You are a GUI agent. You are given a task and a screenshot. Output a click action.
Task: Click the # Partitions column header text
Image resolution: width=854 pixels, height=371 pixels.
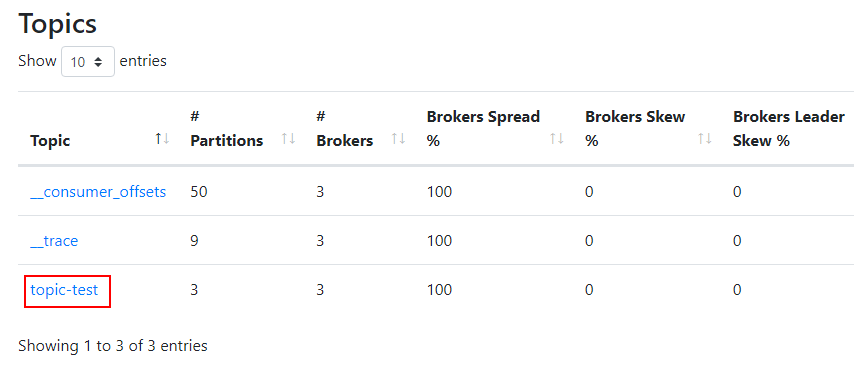[x=227, y=129]
